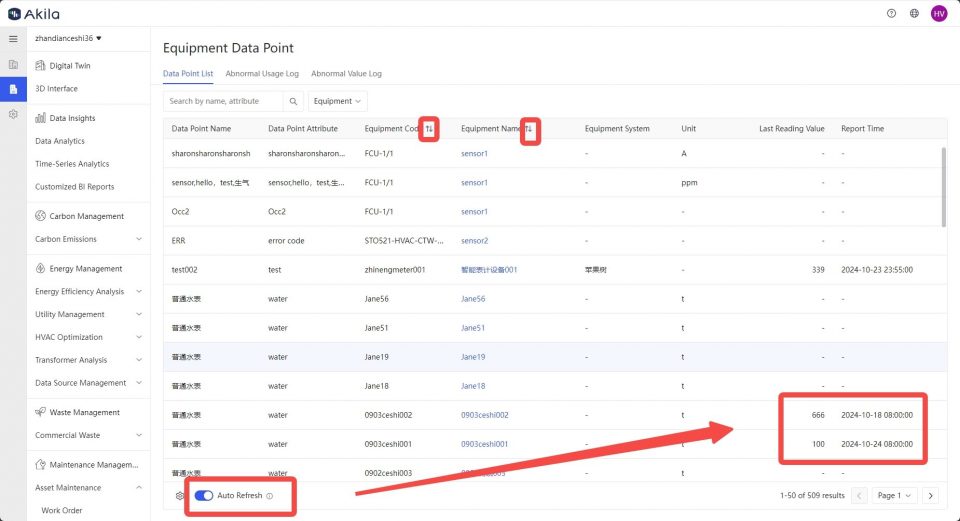Click the Waste Management icon
960x521 pixels.
[x=40, y=412]
